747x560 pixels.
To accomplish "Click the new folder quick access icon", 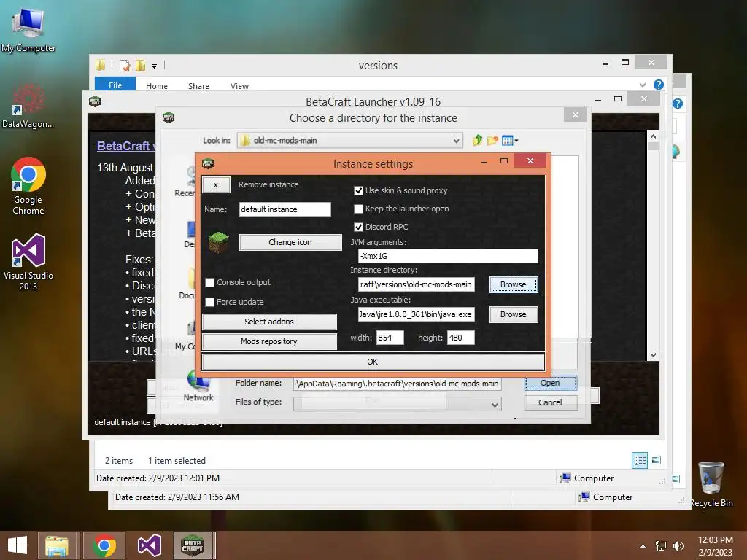I will (140, 66).
